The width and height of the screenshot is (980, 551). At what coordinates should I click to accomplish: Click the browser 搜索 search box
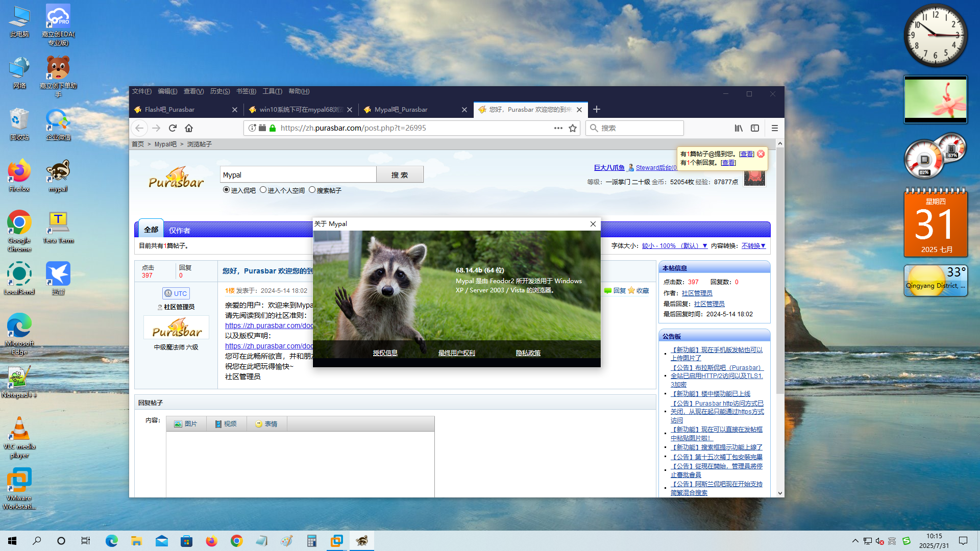[x=634, y=128]
